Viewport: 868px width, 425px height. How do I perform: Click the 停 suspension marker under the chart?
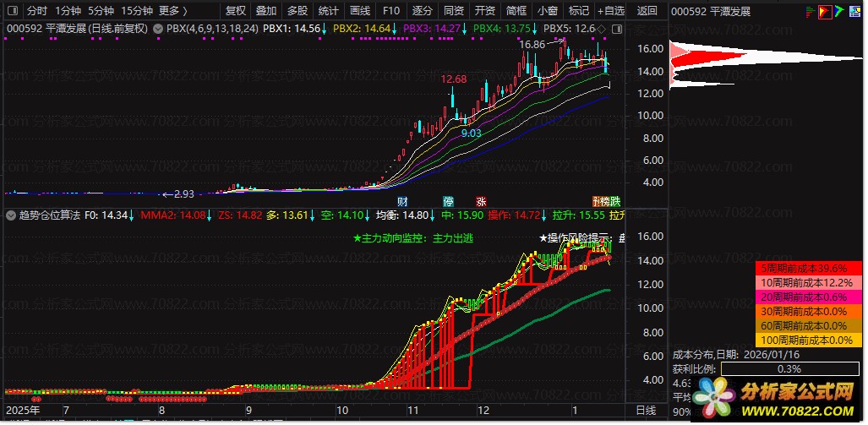coord(448,201)
